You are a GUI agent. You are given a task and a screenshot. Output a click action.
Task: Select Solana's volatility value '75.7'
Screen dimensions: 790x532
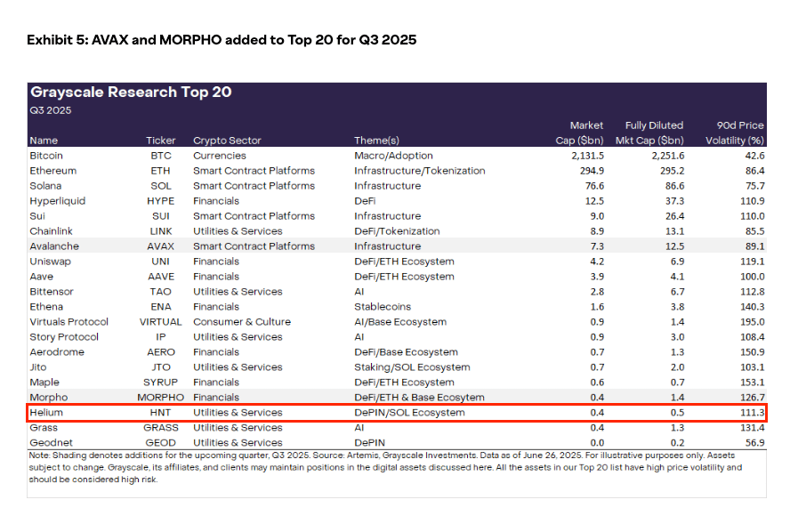(x=755, y=186)
